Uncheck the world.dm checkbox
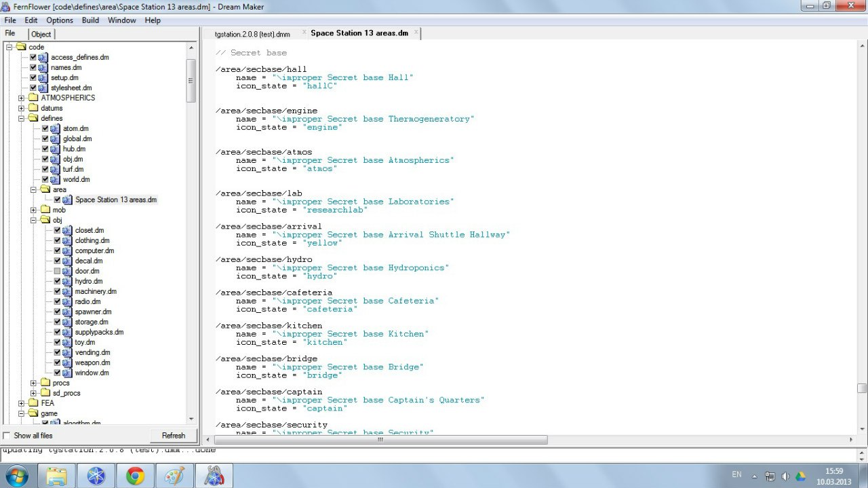This screenshot has height=488, width=868. (x=45, y=179)
